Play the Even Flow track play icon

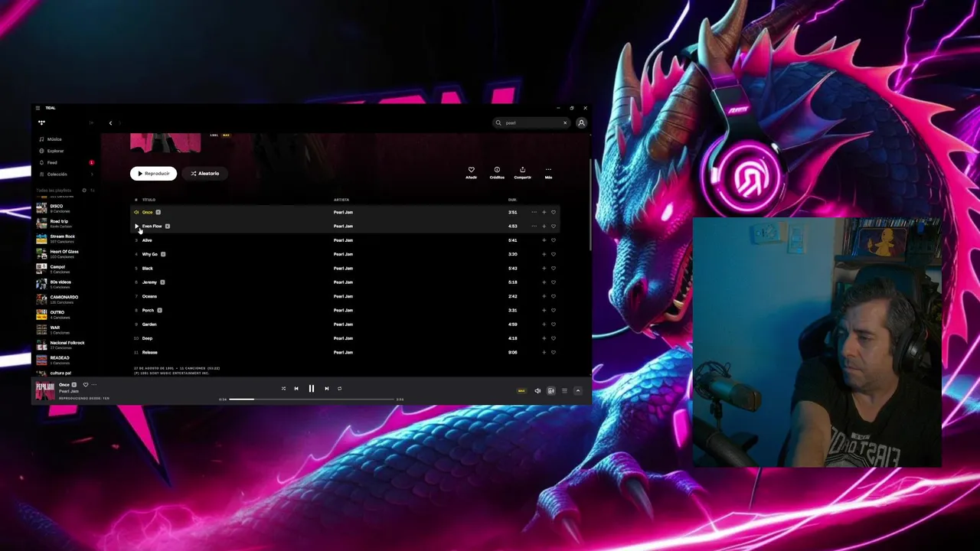coord(137,227)
